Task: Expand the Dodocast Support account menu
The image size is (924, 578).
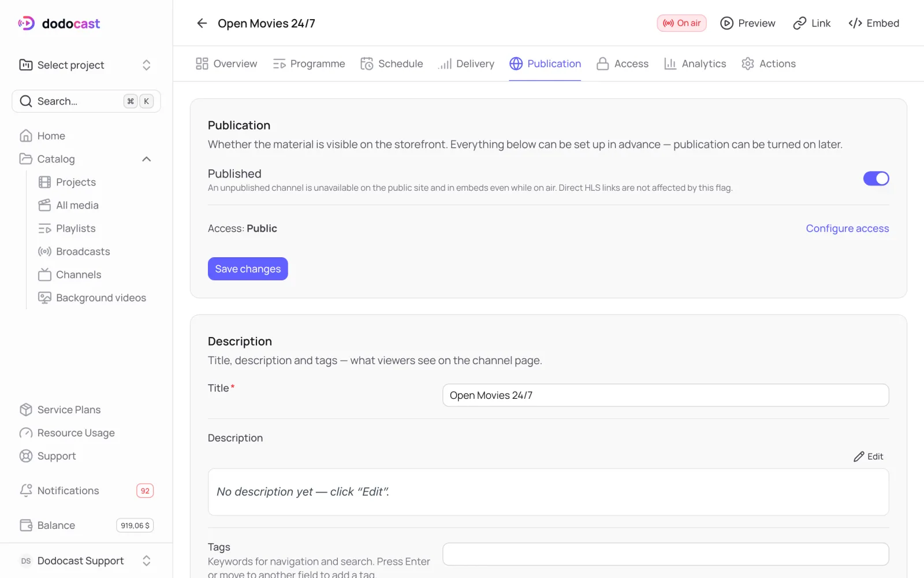Action: (x=86, y=561)
